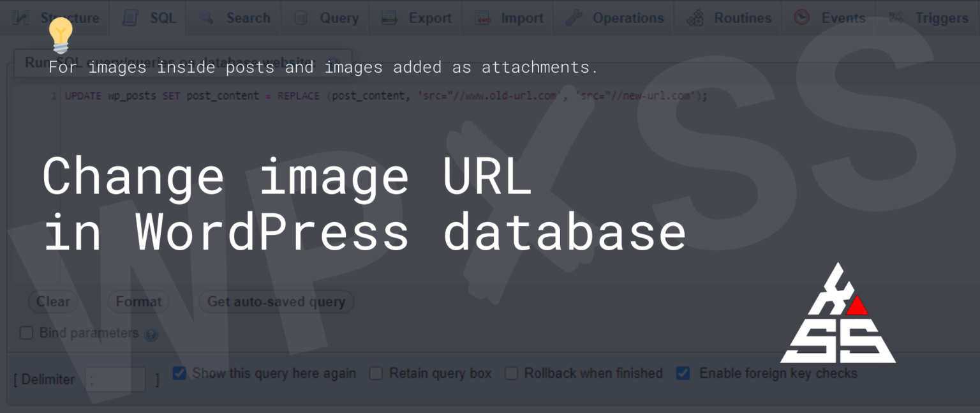This screenshot has height=413, width=980.
Task: Click the SQL tab's document icon
Action: [131, 18]
